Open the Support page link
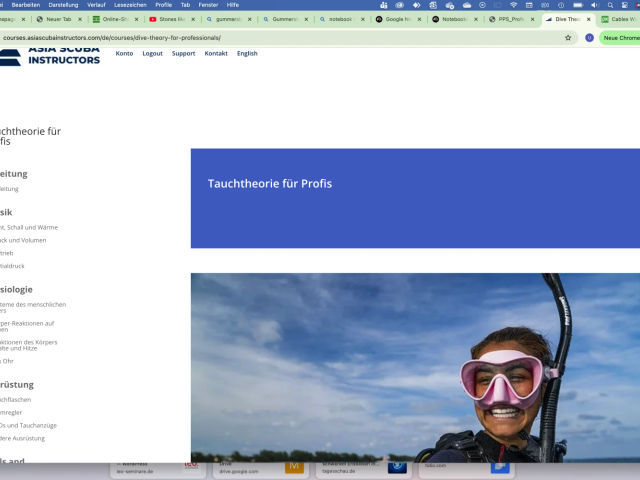This screenshot has height=480, width=640. point(183,53)
